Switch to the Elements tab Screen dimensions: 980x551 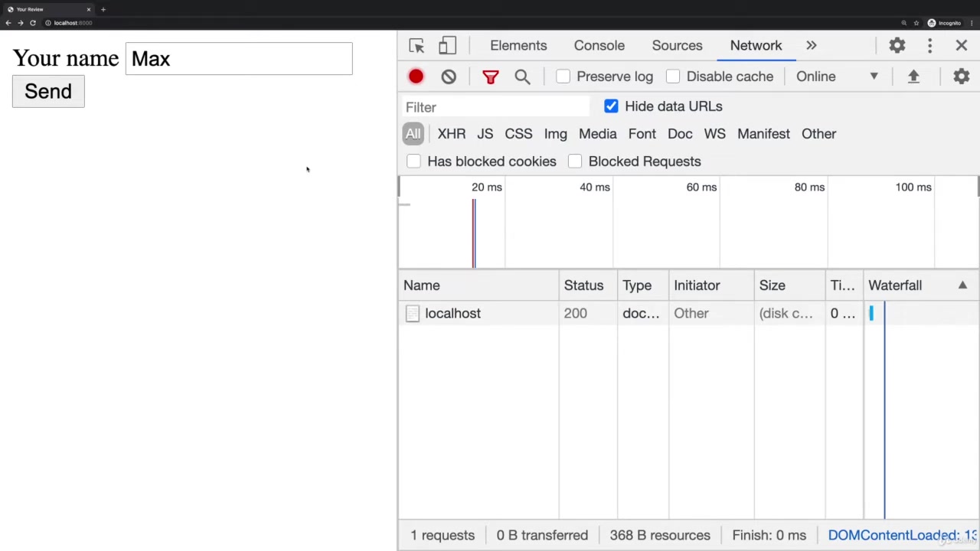click(518, 46)
